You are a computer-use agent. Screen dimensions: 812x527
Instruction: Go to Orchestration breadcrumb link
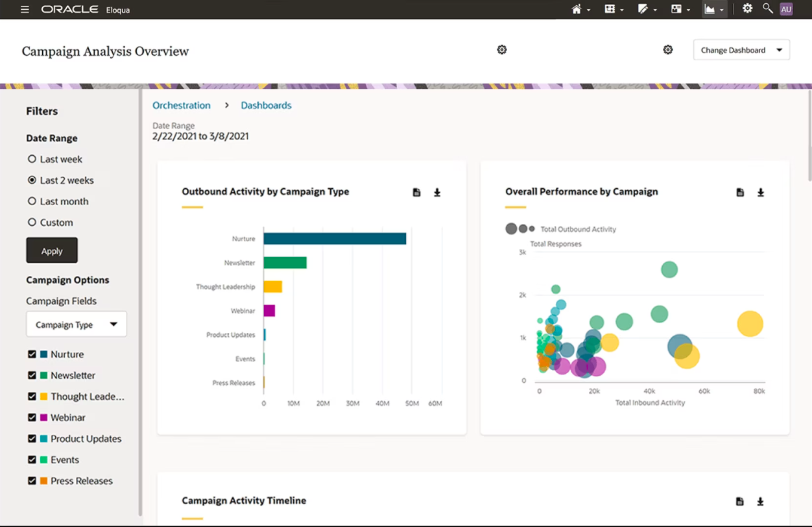click(x=182, y=105)
